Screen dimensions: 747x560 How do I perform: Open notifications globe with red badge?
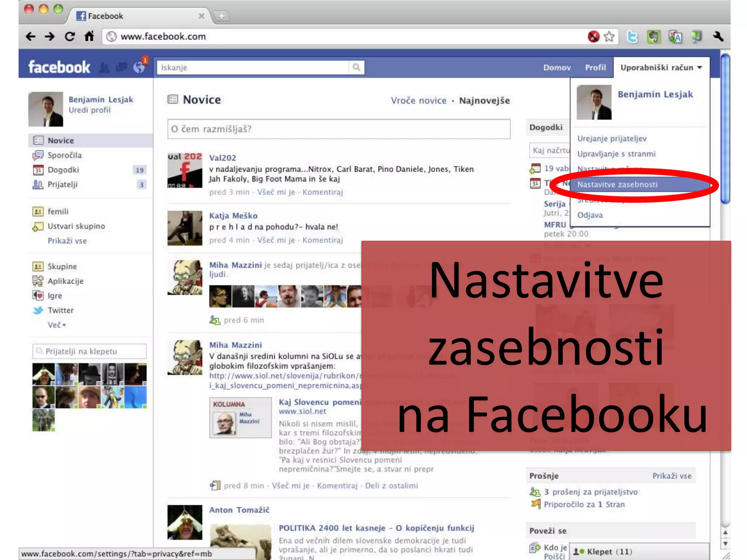(139, 67)
